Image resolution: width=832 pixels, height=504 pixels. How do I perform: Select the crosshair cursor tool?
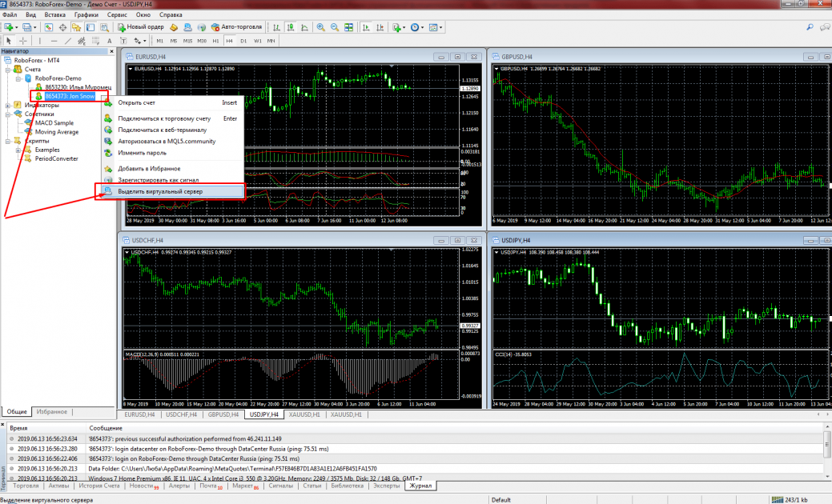tap(23, 40)
